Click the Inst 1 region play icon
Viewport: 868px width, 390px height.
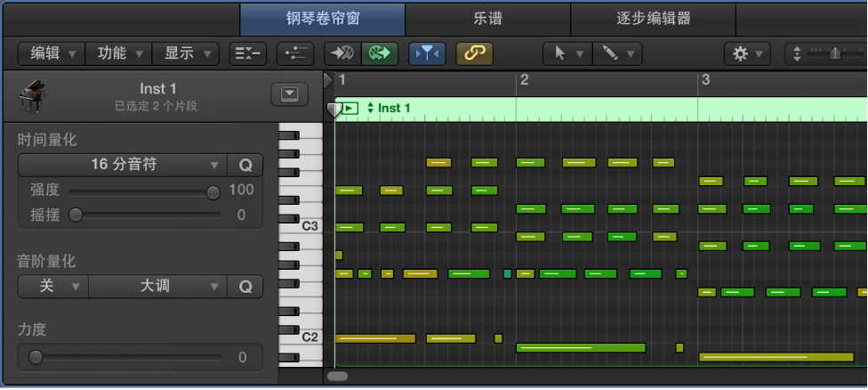[x=350, y=108]
